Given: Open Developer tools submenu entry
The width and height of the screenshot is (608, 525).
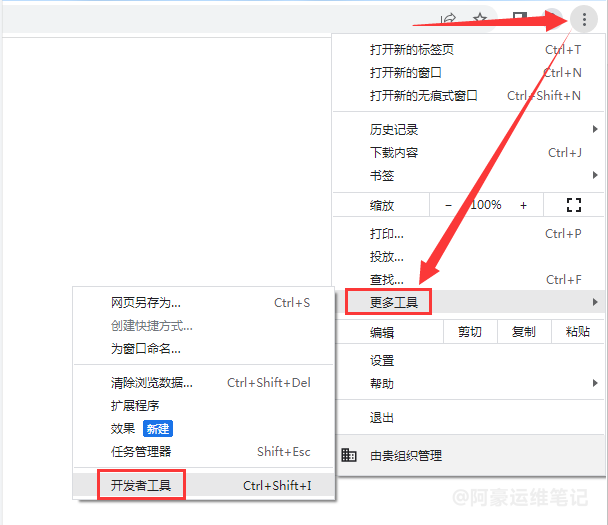Looking at the screenshot, I should click(x=204, y=485).
